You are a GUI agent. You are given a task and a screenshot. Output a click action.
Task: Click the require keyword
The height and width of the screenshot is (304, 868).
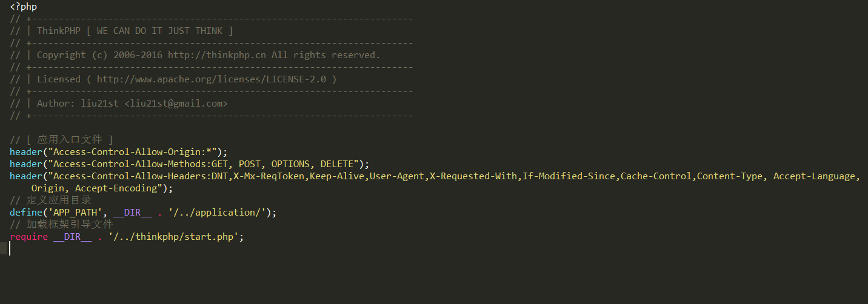coord(28,237)
